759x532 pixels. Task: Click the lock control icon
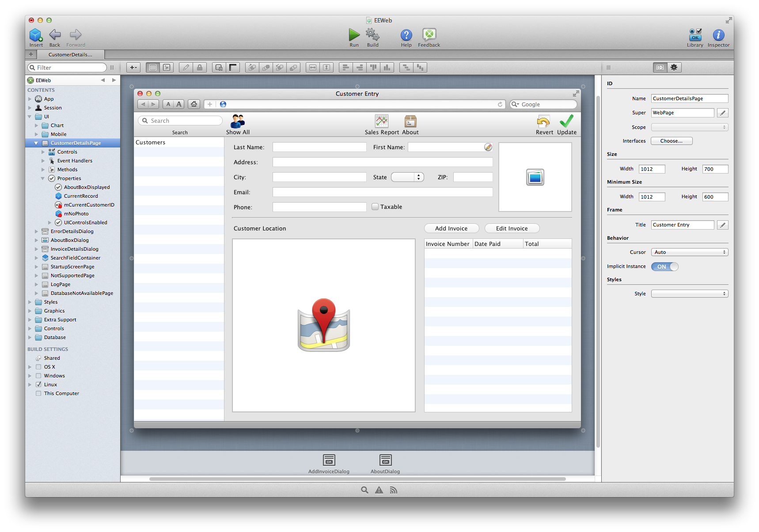[200, 68]
